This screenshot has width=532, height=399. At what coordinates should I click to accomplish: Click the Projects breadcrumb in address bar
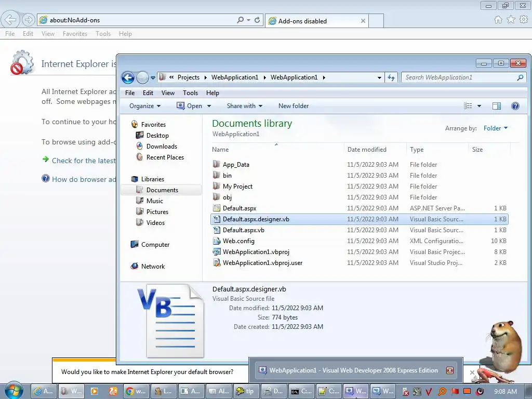[x=188, y=77]
